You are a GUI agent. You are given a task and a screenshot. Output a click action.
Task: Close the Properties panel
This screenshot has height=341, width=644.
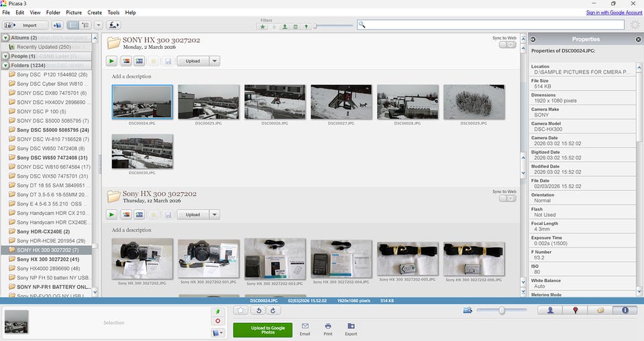[638, 40]
